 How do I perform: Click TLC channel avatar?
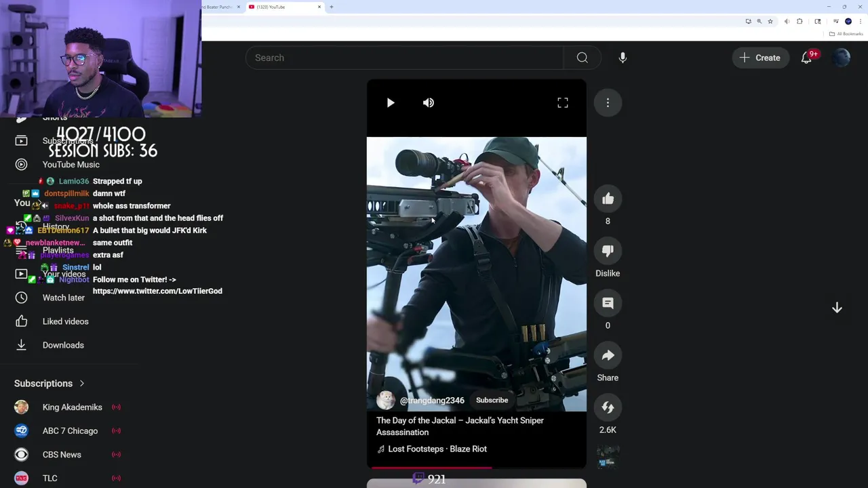click(x=22, y=478)
